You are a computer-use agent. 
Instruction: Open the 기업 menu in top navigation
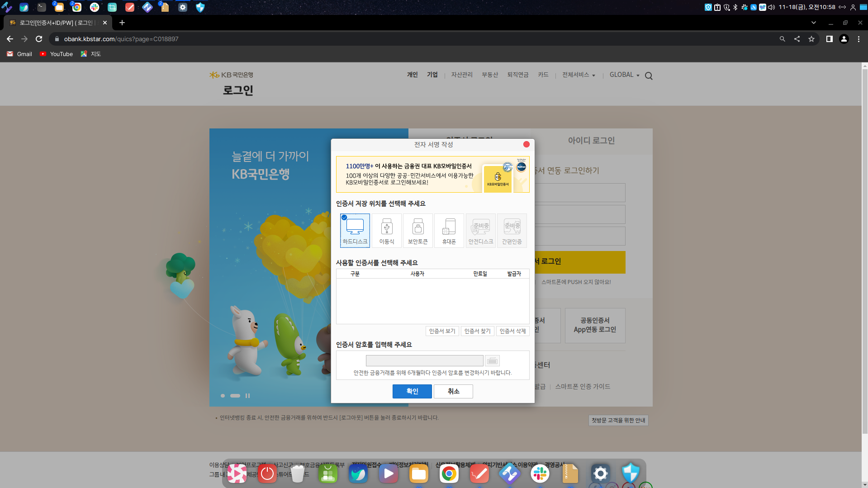point(432,75)
